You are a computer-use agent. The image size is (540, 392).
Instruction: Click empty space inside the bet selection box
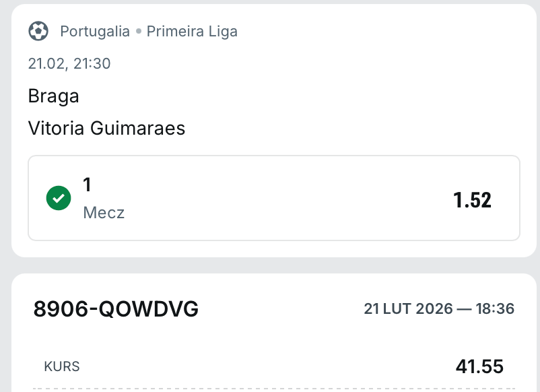click(x=283, y=198)
